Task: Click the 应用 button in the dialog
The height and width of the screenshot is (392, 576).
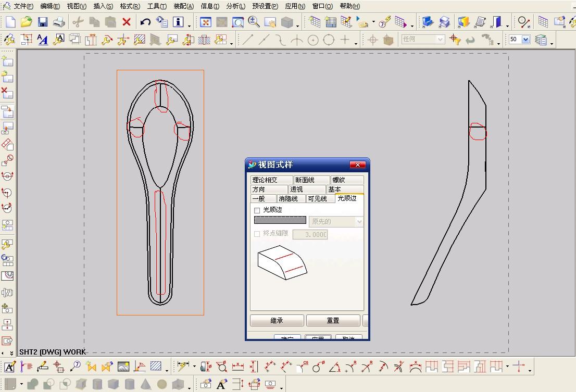Action: (x=318, y=337)
